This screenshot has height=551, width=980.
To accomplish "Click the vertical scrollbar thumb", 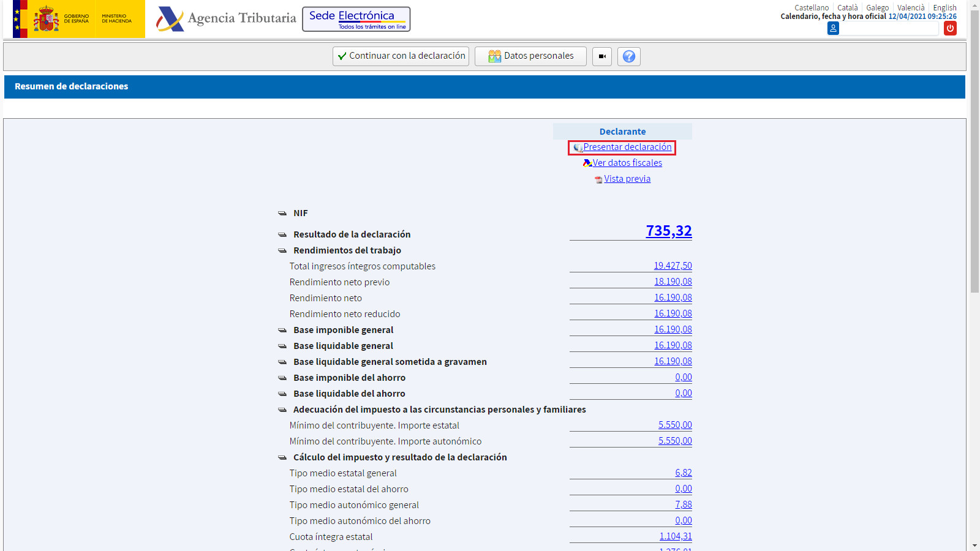I will (x=974, y=150).
